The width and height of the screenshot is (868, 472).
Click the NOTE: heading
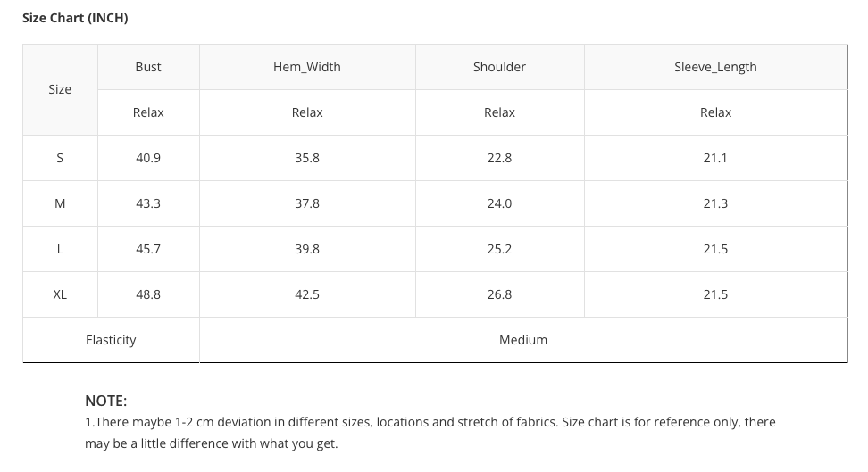(106, 402)
